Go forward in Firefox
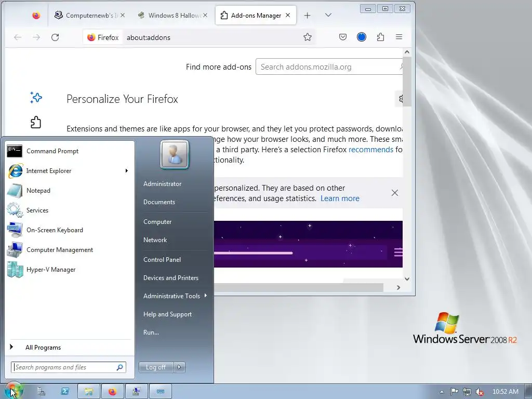Viewport: 532px width, 399px height. tap(36, 37)
